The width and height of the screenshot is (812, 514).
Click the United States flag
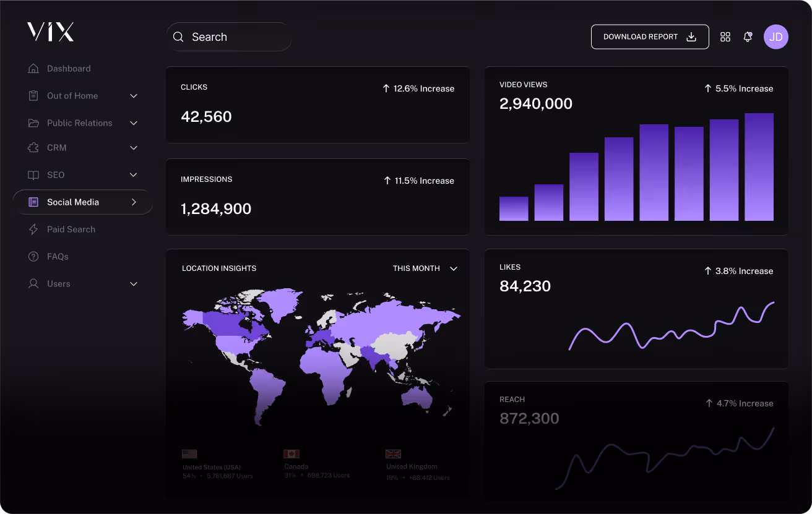[189, 453]
